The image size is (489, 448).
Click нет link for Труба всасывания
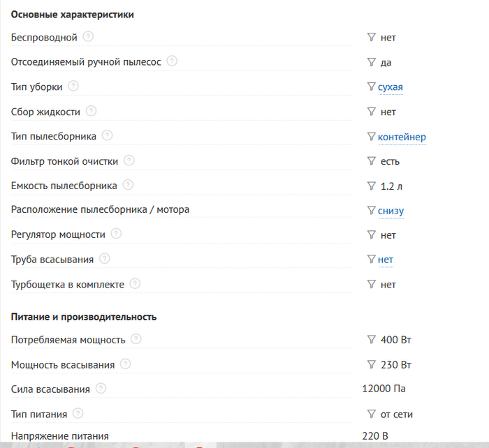coord(386,260)
